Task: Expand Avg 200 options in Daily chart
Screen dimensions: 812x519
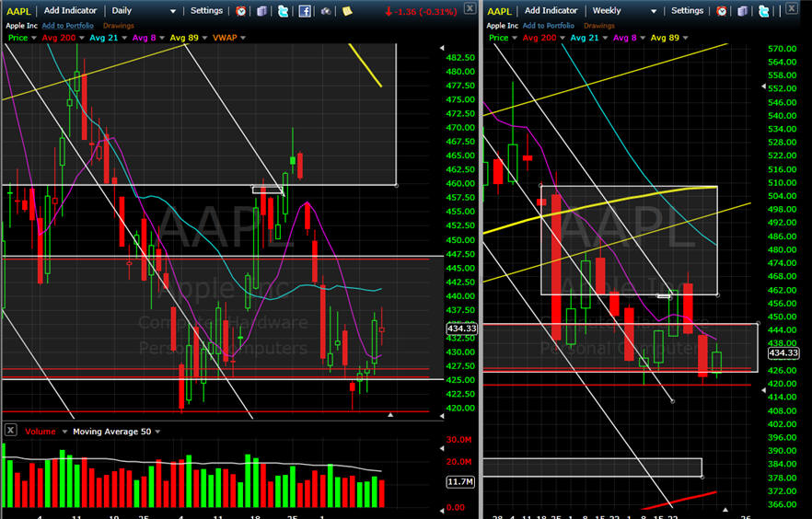Action: pyautogui.click(x=82, y=38)
